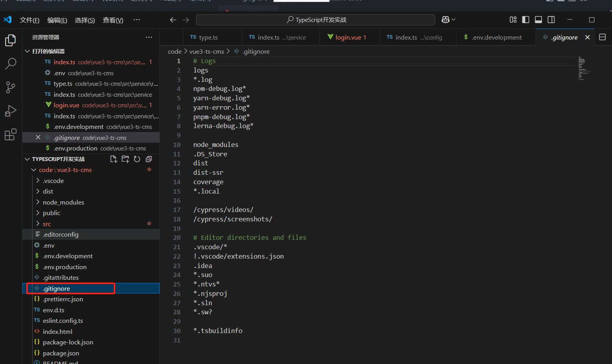The image size is (612, 364).
Task: Split the editor to the right
Action: (603, 37)
